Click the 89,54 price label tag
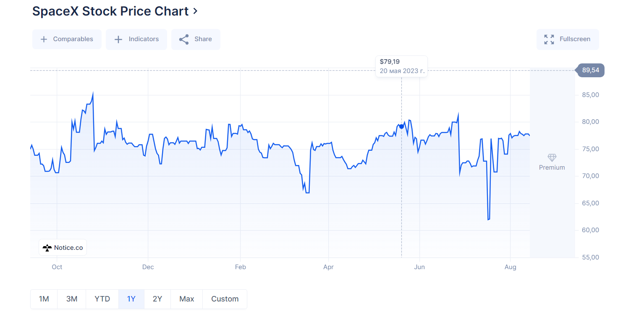Viewport: 644px width, 325px height. click(590, 70)
